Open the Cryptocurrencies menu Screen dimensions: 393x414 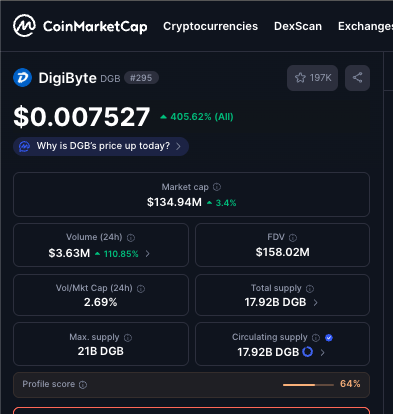point(210,26)
